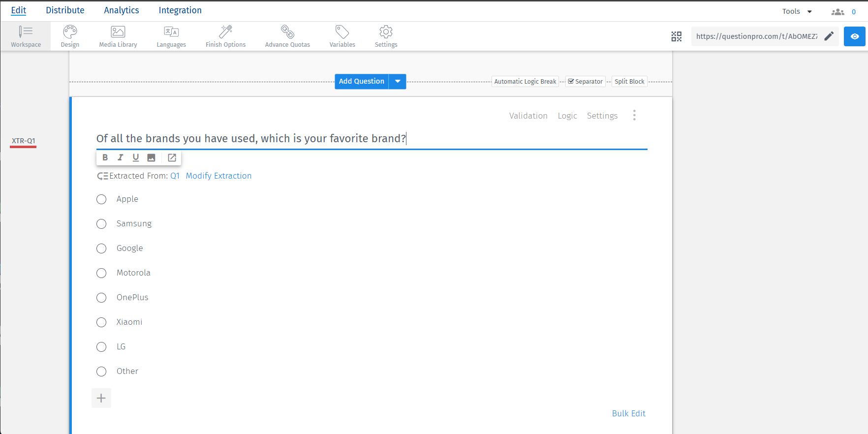Screen dimensions: 868x434
Task: Preview the survey with eye button
Action: [855, 36]
